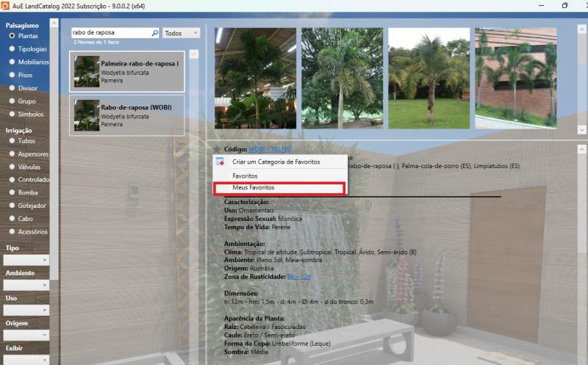
Task: Select the Mobiliarios radio button
Action: click(x=12, y=62)
